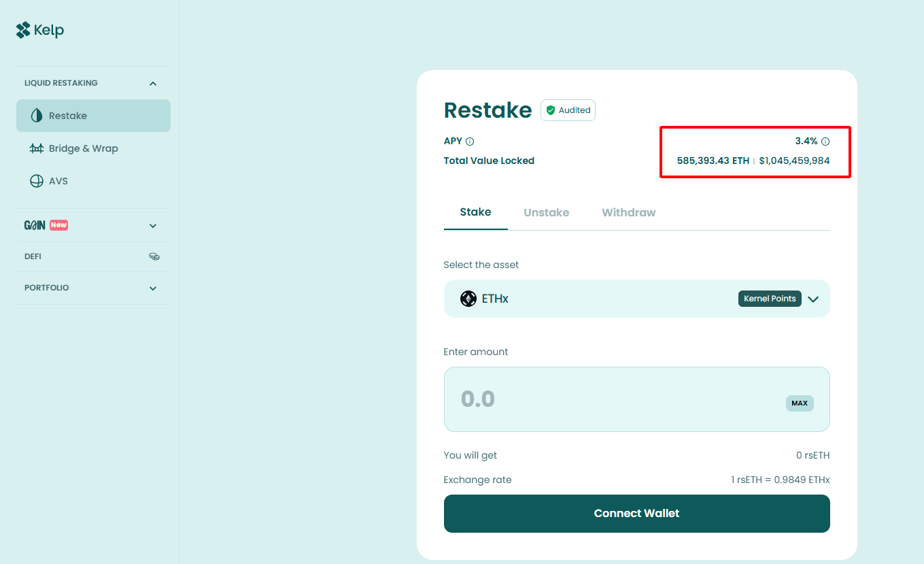Click the 585,393.43 ETH value

pos(713,161)
